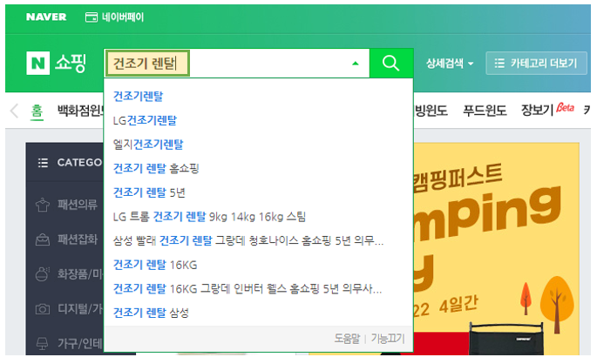Screen dimensions: 597x364
Task: Open the NAVER logo link
Action: (x=46, y=17)
